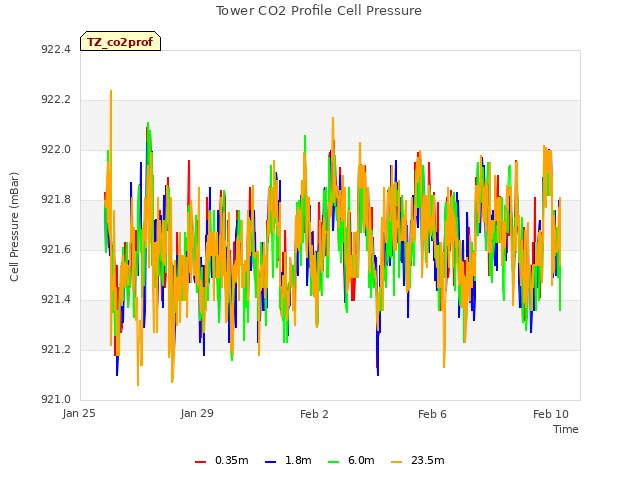The width and height of the screenshot is (640, 480).
Task: Click the 922.0 y-axis tick label
Action: (x=56, y=149)
